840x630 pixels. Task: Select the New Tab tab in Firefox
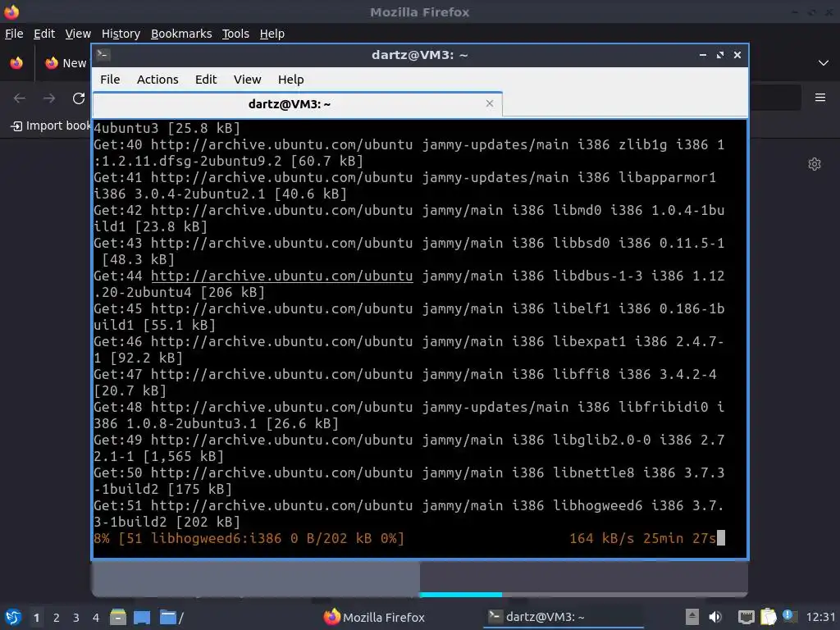click(66, 63)
